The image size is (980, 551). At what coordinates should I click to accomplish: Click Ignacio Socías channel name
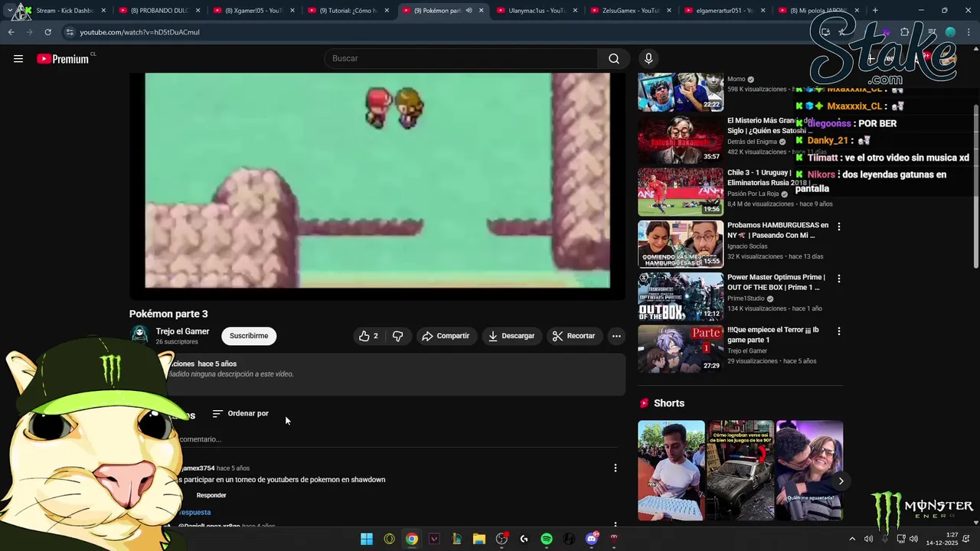coord(747,246)
